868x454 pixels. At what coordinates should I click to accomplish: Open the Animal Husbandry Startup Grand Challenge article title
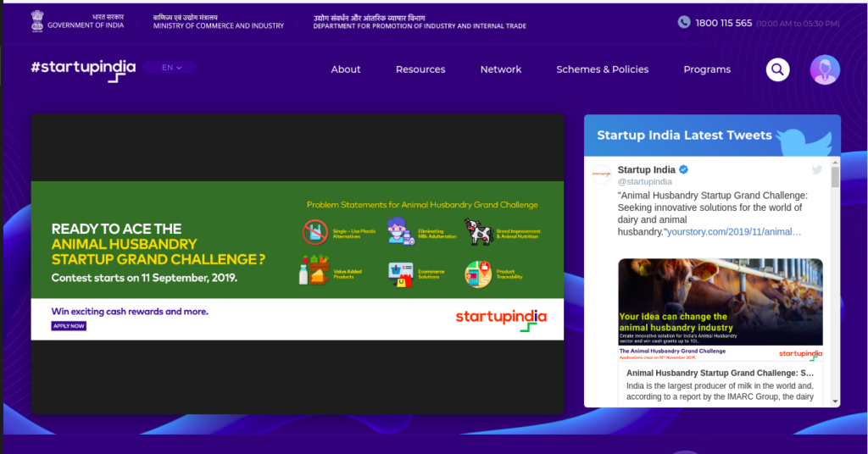720,374
